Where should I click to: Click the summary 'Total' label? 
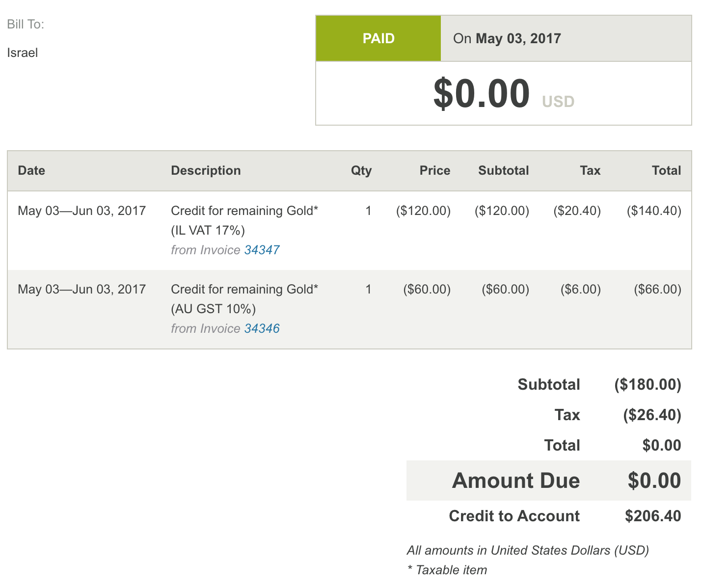coord(562,445)
